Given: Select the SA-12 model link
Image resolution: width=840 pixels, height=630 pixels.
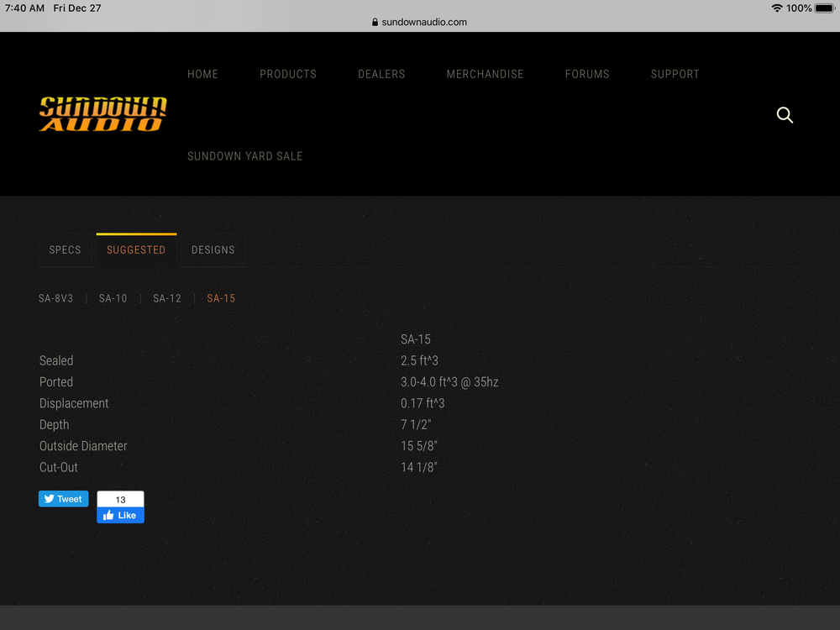Looking at the screenshot, I should (x=167, y=298).
